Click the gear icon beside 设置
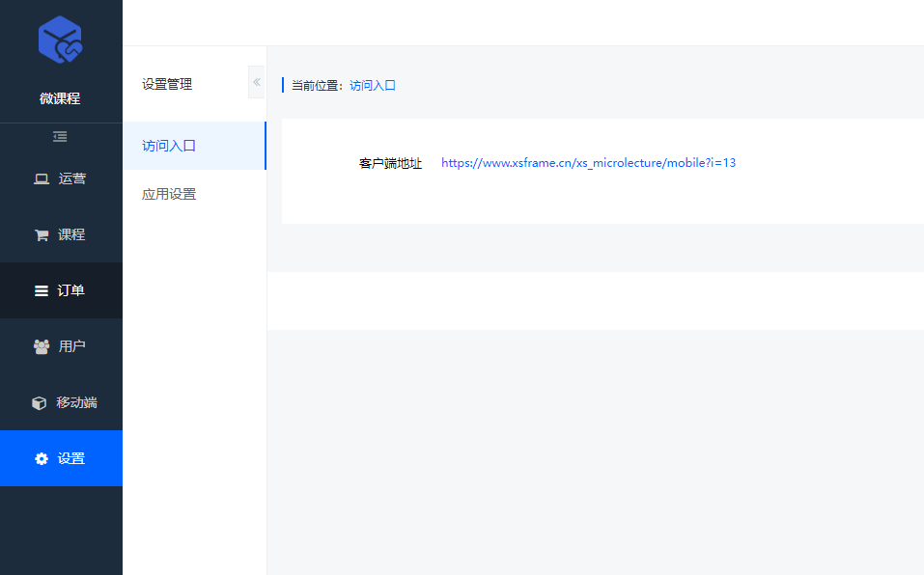924x575 pixels. click(42, 458)
